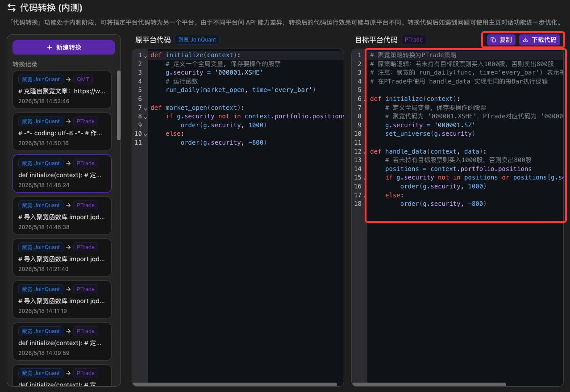Click the conversion records vertical scrollbar
The height and width of the screenshot is (392, 570).
[119, 105]
